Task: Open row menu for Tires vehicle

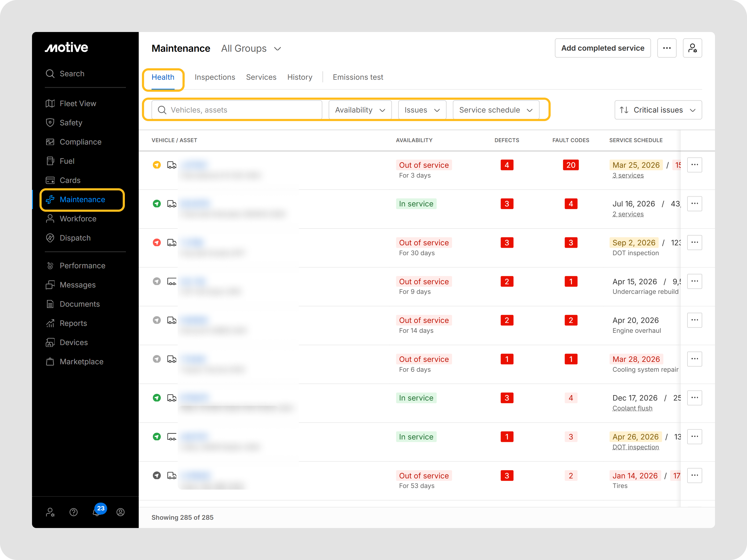Action: point(695,476)
